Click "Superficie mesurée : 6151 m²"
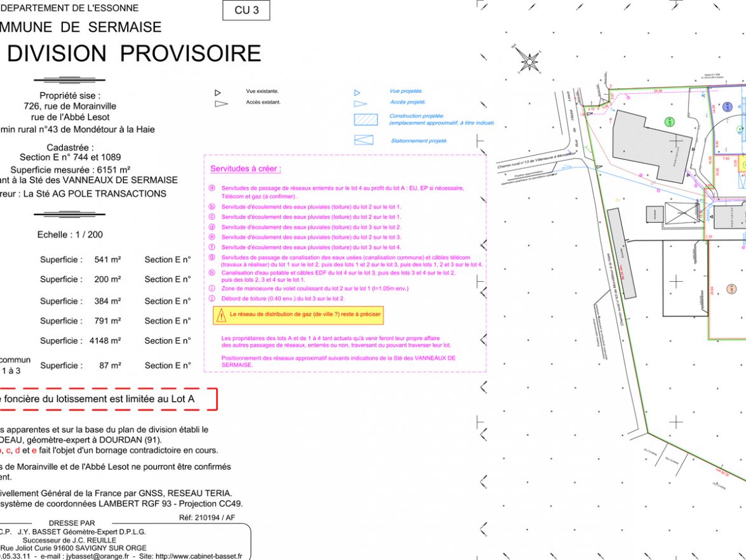746x560 pixels. tap(71, 170)
